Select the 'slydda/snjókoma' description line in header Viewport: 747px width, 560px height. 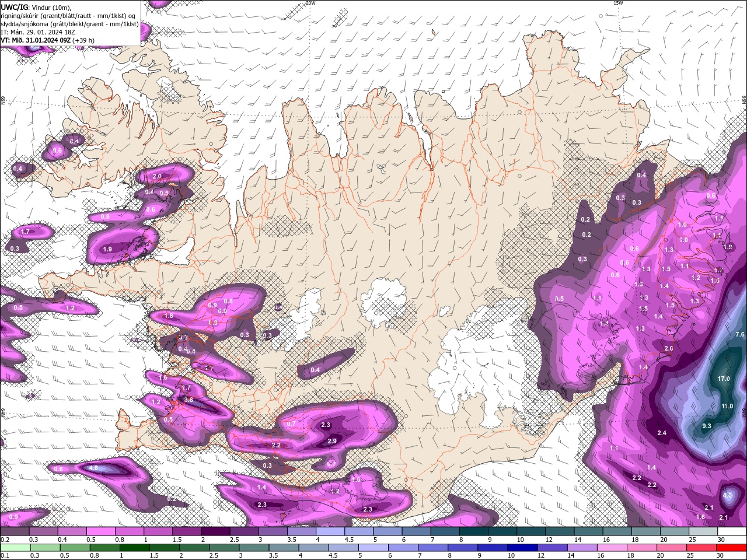pos(69,24)
